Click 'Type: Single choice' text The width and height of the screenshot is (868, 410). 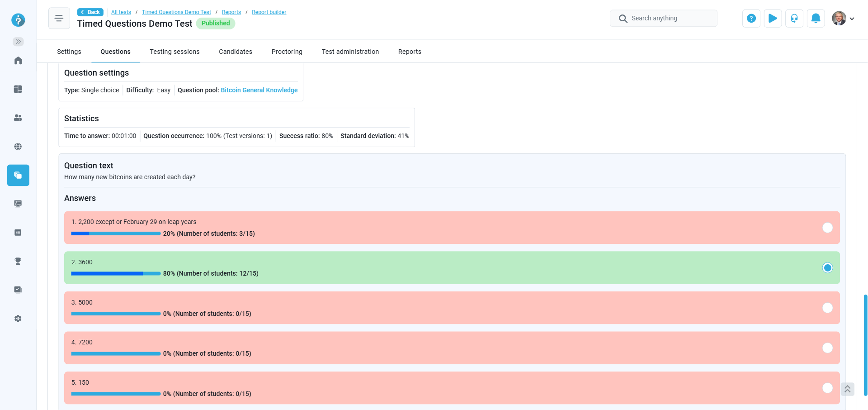pos(92,90)
